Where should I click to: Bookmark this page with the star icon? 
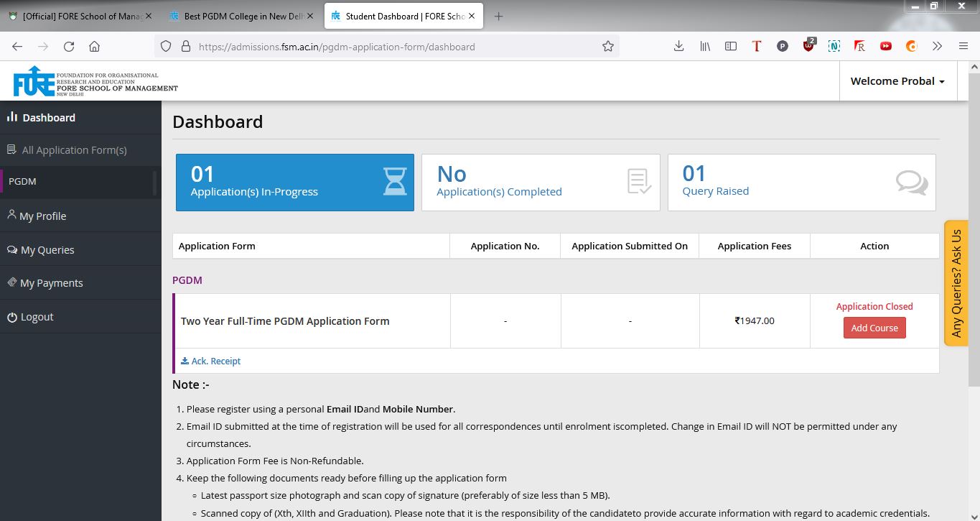click(x=608, y=47)
